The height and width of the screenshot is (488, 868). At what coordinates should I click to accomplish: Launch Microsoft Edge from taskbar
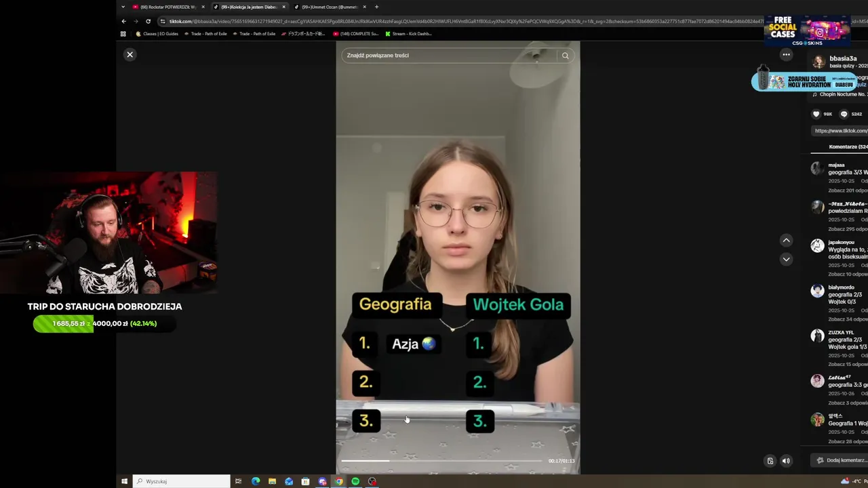[x=256, y=481]
